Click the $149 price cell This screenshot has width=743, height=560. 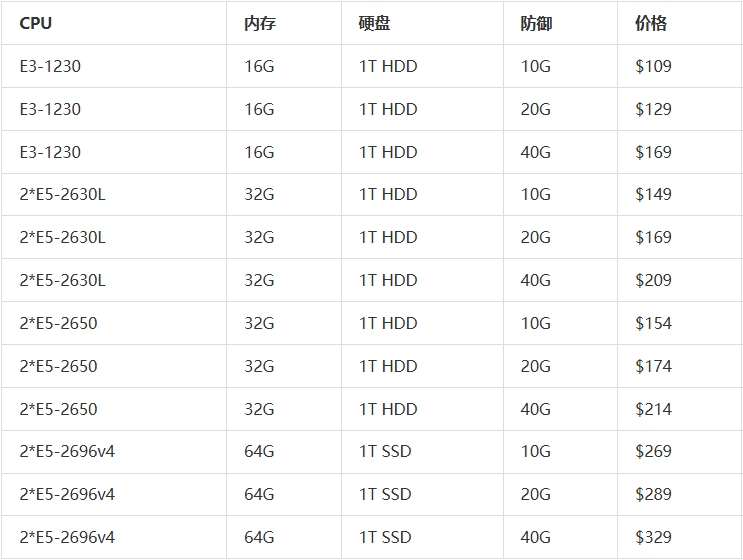pos(653,194)
